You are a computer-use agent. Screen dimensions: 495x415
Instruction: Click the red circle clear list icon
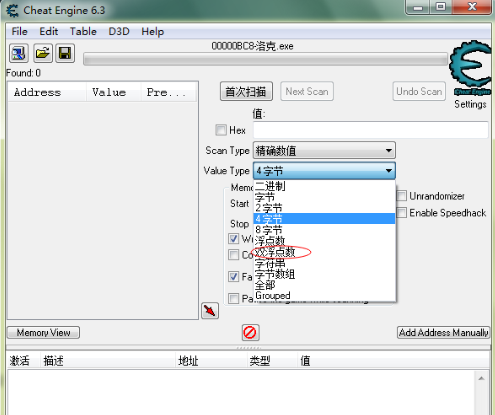point(250,333)
